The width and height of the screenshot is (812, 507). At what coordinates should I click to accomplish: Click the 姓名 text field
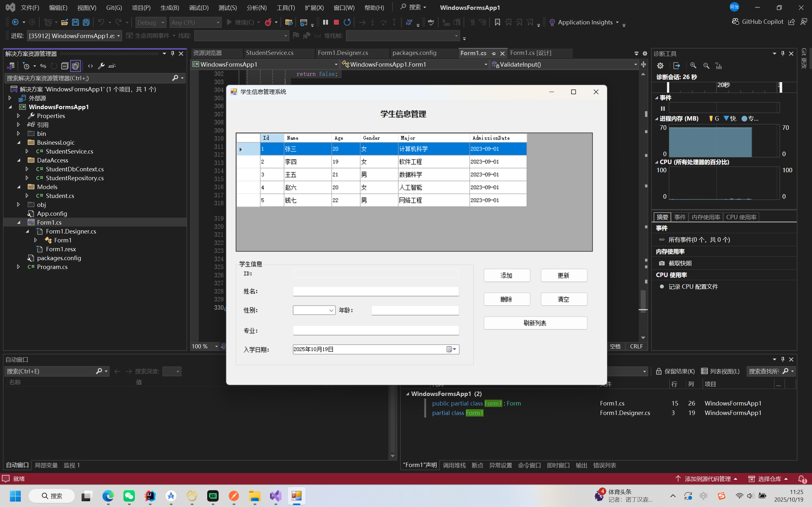pos(375,291)
